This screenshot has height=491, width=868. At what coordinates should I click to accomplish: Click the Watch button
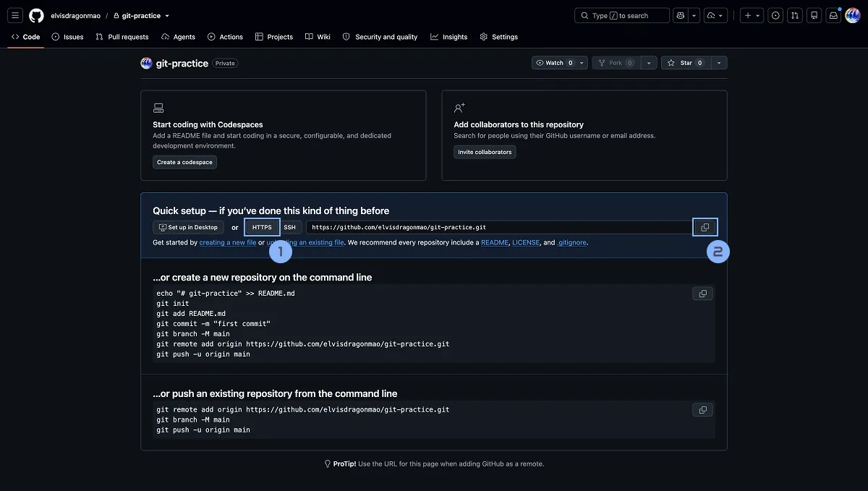(x=556, y=63)
